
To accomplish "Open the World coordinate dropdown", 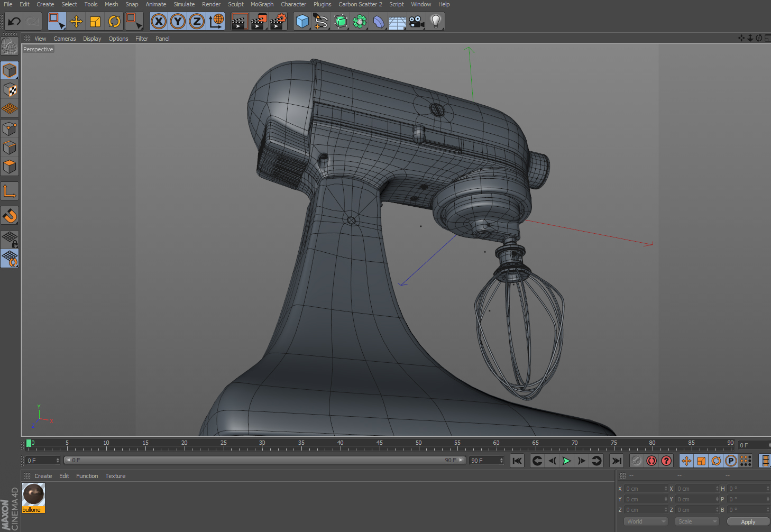I will tap(646, 521).
